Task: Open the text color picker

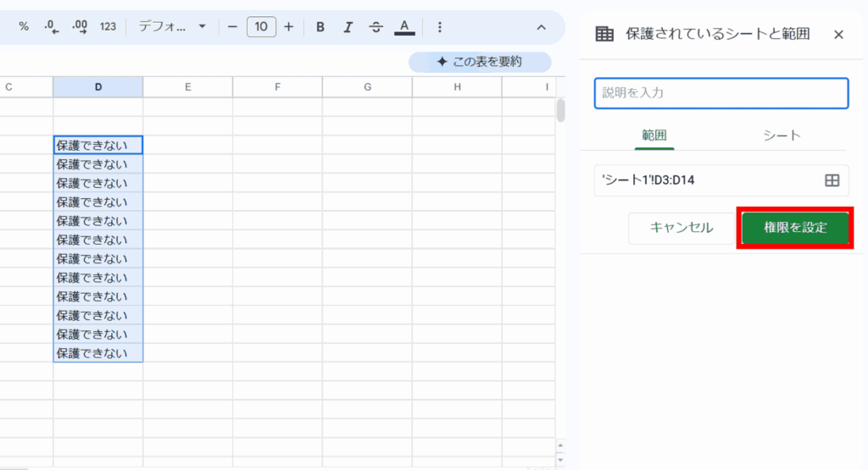Action: [405, 27]
